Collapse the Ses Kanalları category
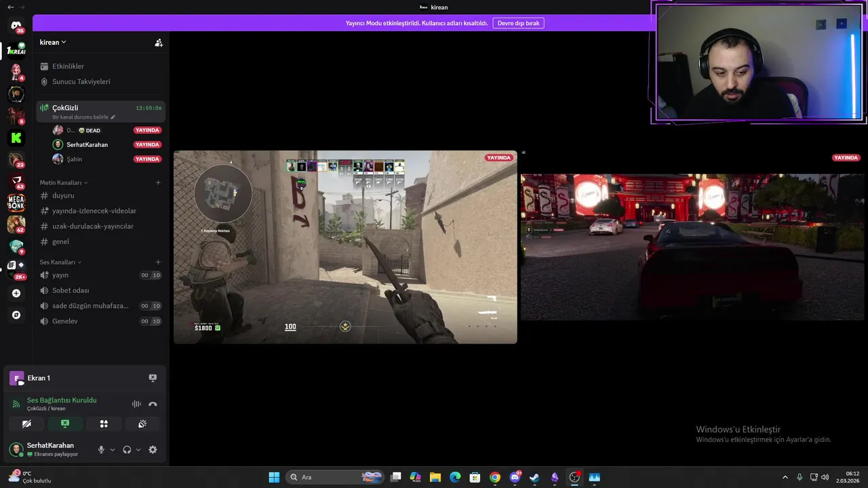868x488 pixels. [x=60, y=262]
